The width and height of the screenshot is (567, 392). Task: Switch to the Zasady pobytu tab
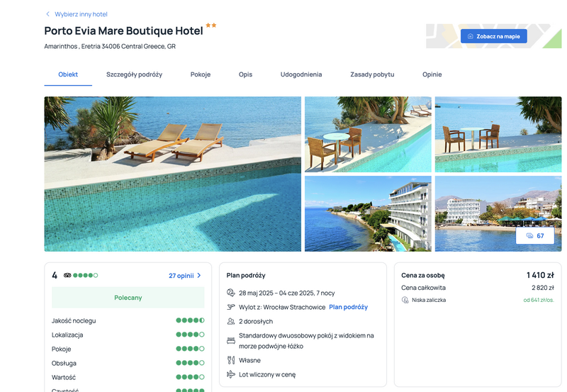tap(372, 74)
